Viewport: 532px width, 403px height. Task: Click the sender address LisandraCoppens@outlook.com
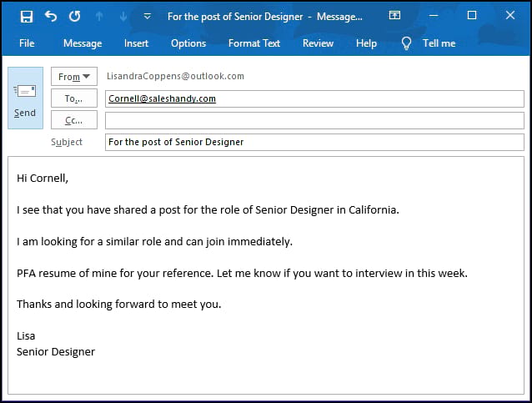click(x=175, y=76)
